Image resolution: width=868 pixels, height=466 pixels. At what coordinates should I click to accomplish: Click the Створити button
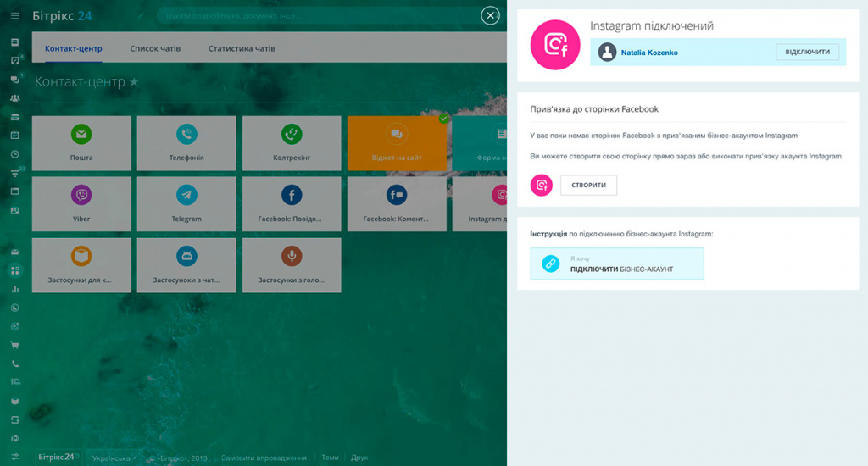click(x=588, y=185)
